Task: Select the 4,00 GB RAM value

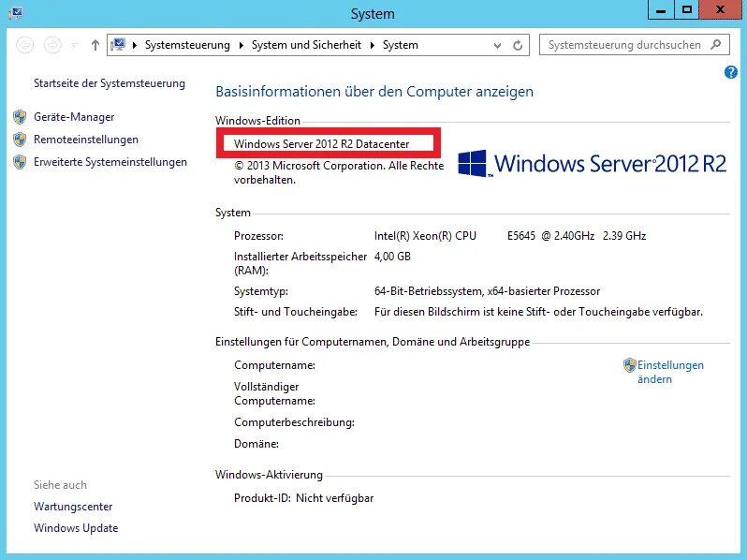Action: [392, 257]
